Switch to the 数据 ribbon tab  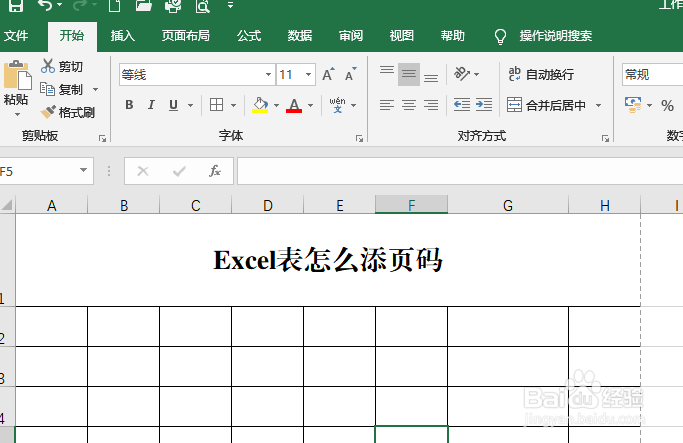click(x=300, y=35)
